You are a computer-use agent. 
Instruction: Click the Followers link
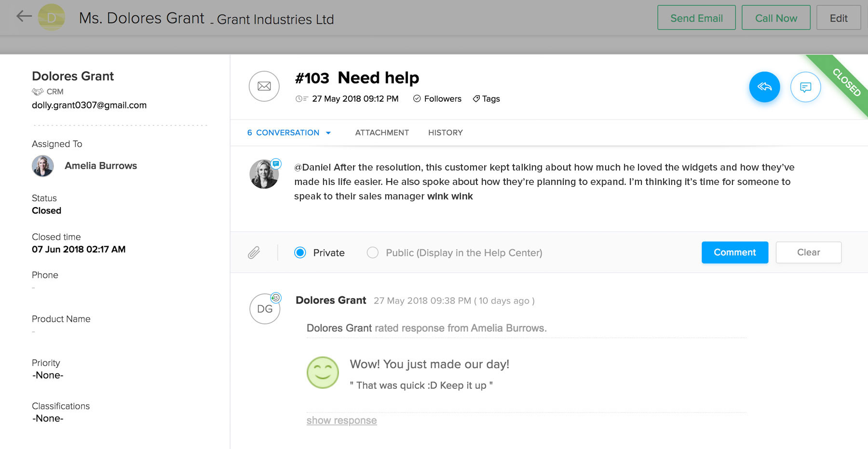[x=443, y=99]
